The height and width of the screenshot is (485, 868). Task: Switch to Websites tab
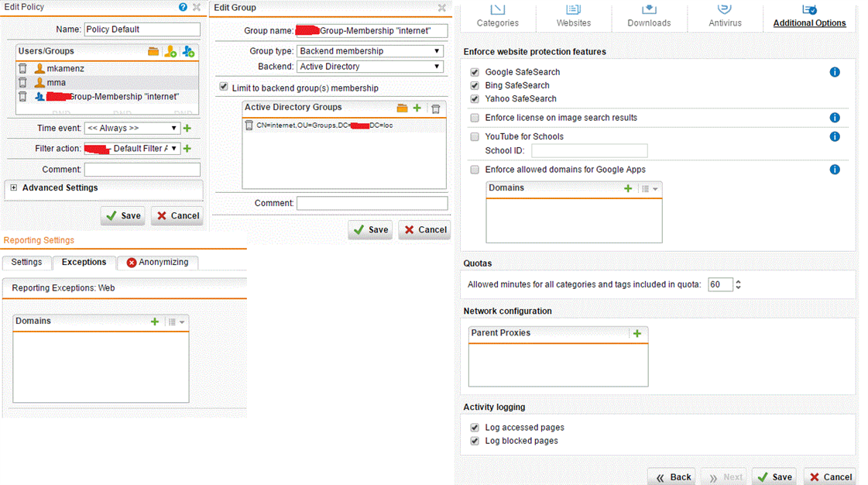coord(574,15)
